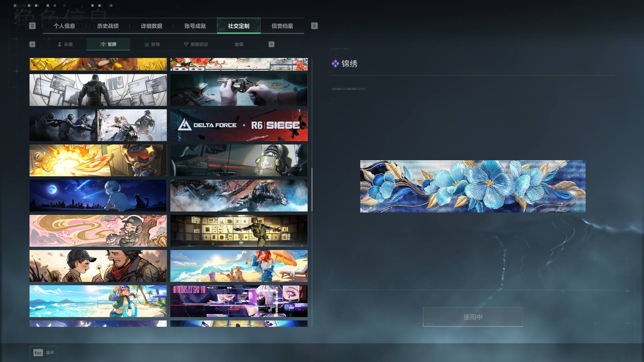This screenshot has height=362, width=644.
Task: Go to the 账号成就 tab
Action: (195, 26)
